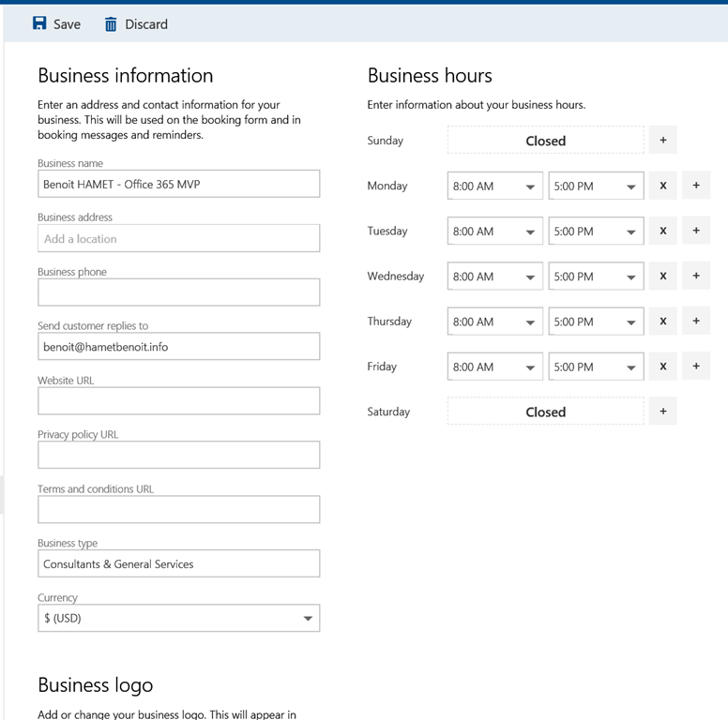The width and height of the screenshot is (728, 720).
Task: Add hours for Saturday with plus icon
Action: pos(662,412)
